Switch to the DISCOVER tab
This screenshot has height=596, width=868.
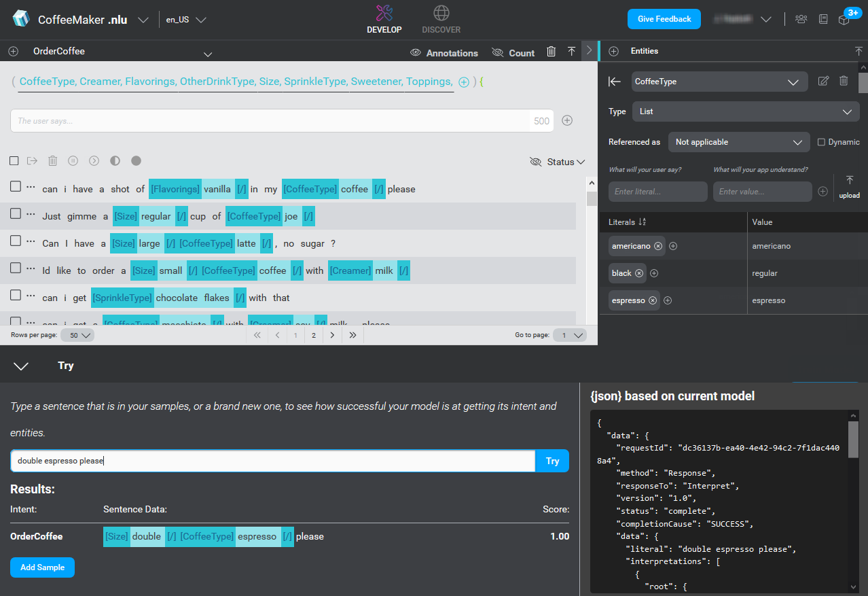click(441, 20)
